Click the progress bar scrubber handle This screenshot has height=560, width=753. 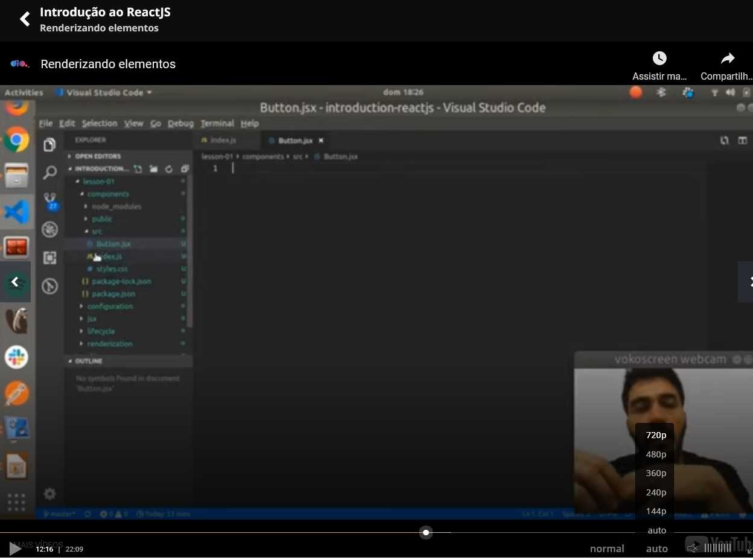point(426,532)
